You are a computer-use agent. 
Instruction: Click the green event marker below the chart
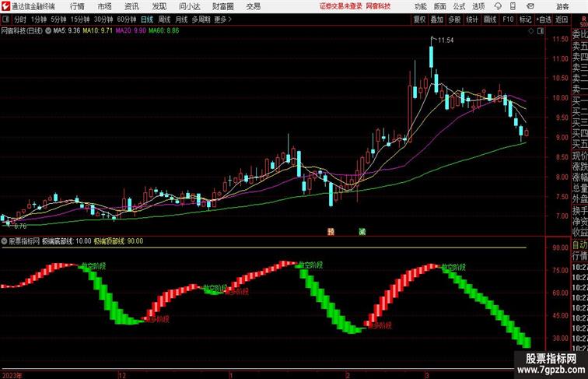362,232
